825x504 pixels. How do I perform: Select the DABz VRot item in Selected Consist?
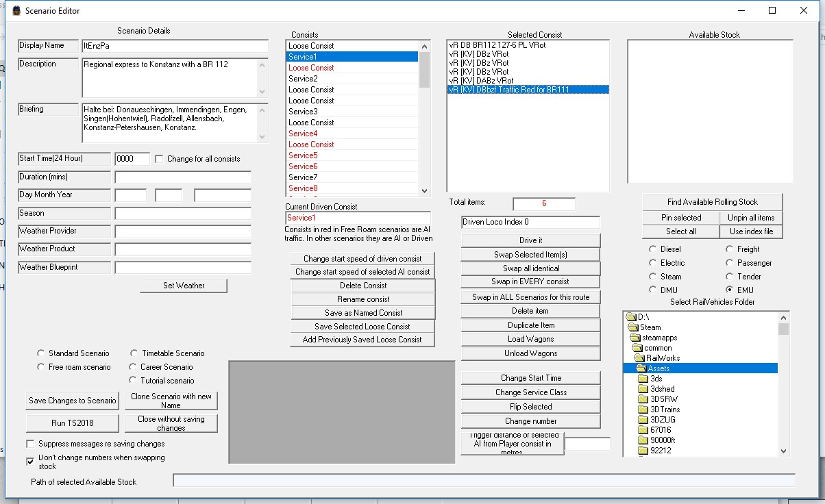click(480, 81)
